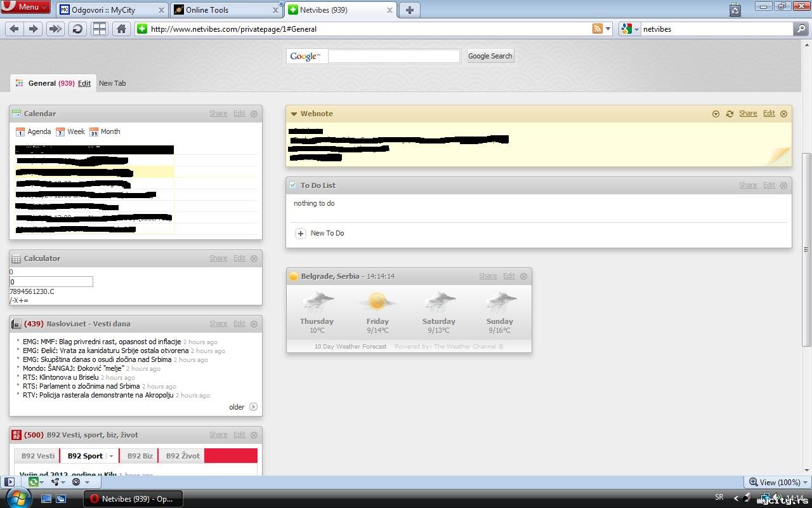
Task: Click into the Google search input box
Action: (394, 56)
